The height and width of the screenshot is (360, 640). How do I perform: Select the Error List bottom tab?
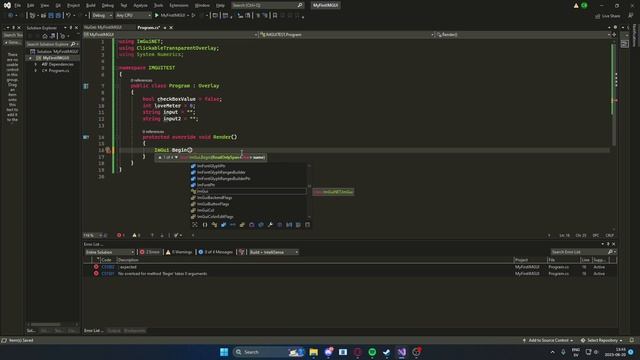point(93,331)
